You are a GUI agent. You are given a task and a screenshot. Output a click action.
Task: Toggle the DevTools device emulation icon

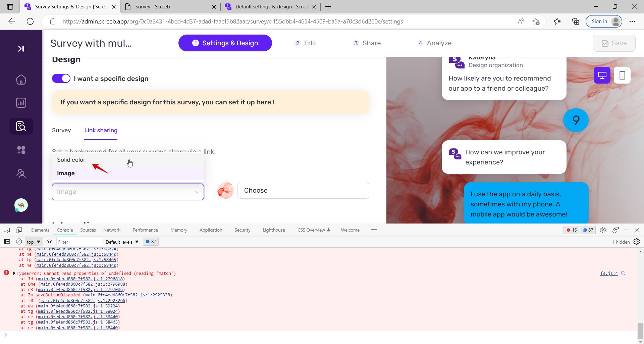[19, 230]
